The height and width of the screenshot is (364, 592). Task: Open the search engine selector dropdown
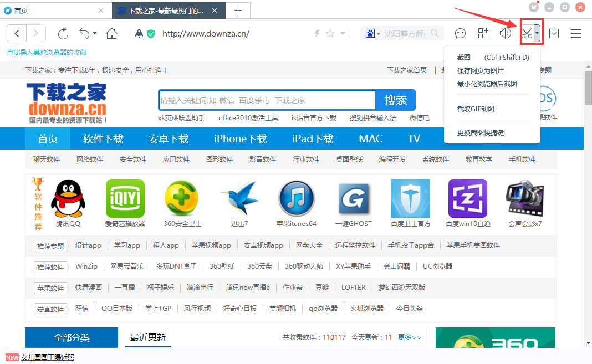(x=373, y=33)
